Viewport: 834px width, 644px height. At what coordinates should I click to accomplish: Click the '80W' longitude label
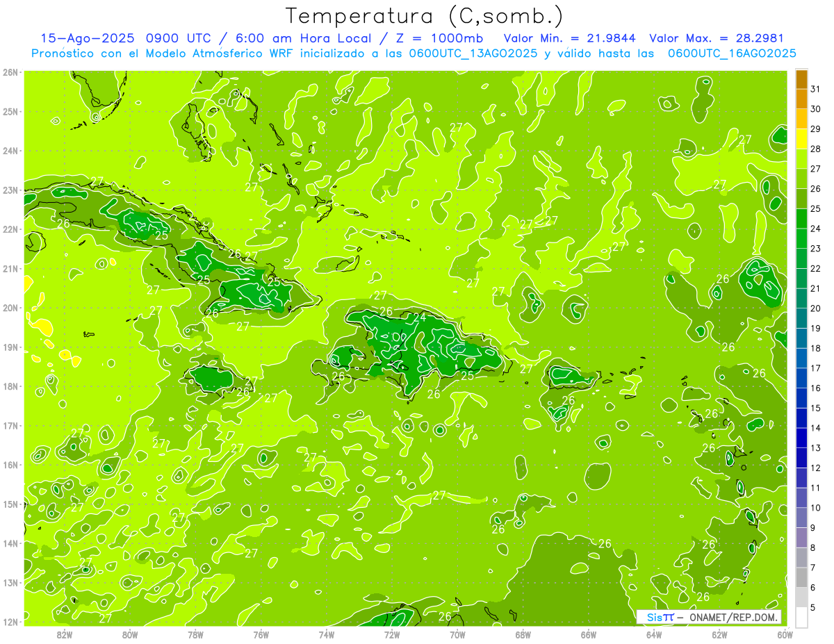(x=130, y=634)
